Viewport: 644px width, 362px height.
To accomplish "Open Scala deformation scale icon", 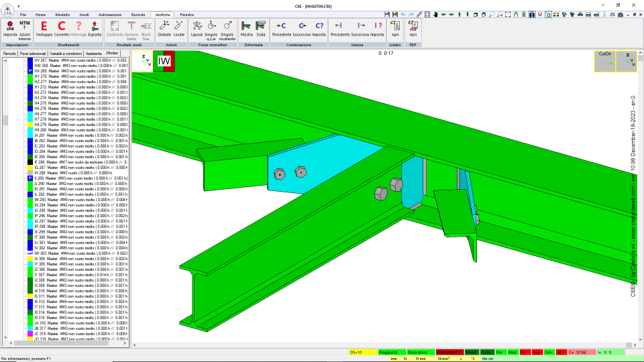I will (260, 29).
